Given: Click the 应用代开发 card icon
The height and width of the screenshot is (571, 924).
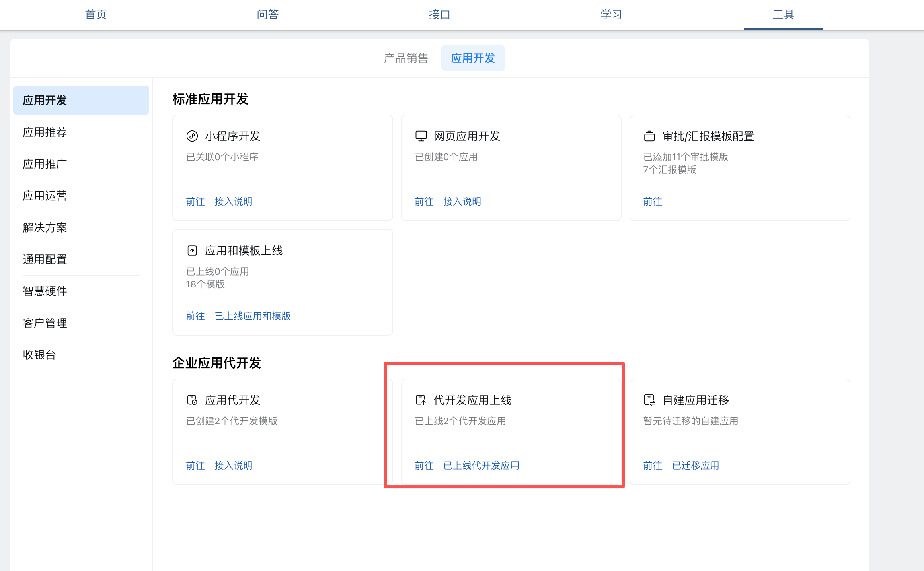Looking at the screenshot, I should coord(192,400).
